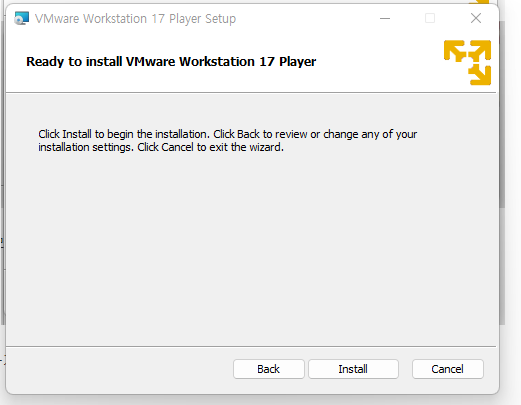The width and height of the screenshot is (521, 405).
Task: Click the 'VMware Workstation 17 Player Setup' title
Action: tap(135, 19)
